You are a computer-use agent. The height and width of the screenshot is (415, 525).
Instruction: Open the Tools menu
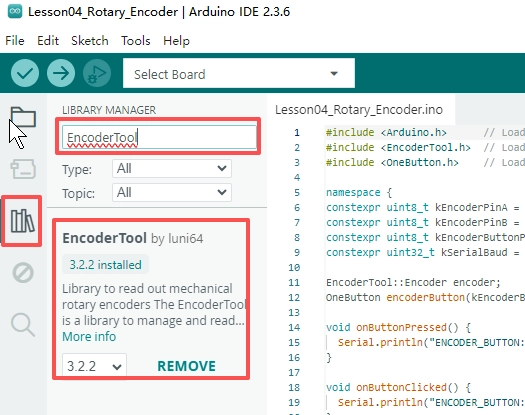point(136,41)
